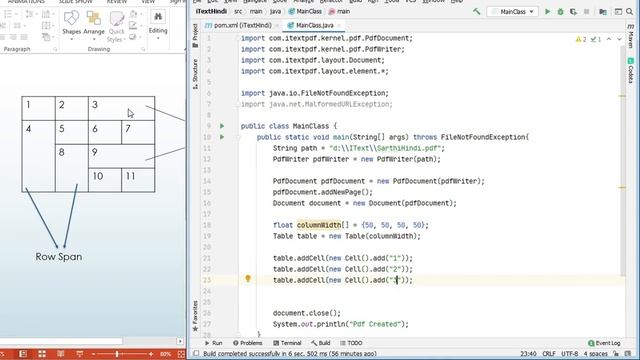Image resolution: width=640 pixels, height=360 pixels.
Task: Expand the Drawing group dialog launcher
Action: (143, 49)
